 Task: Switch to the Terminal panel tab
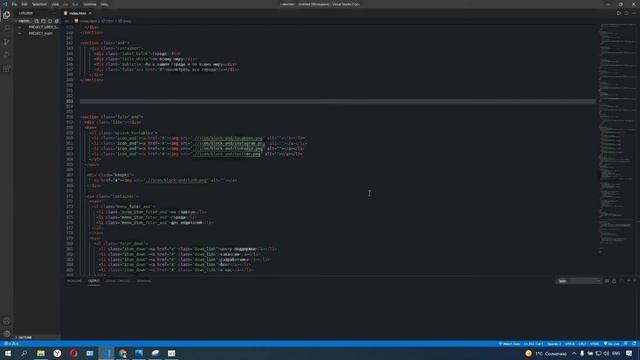pos(143,281)
